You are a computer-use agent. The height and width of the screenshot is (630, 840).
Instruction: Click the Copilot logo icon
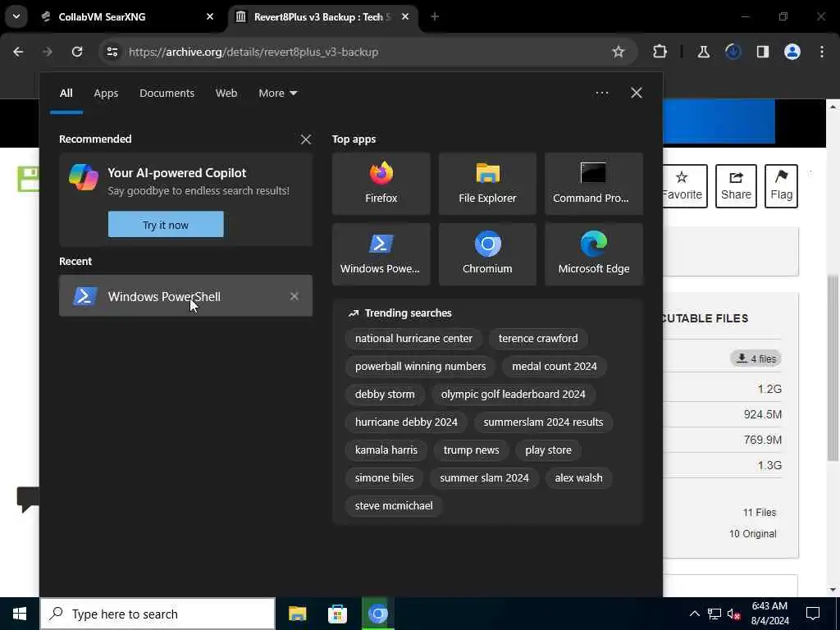[x=84, y=177]
